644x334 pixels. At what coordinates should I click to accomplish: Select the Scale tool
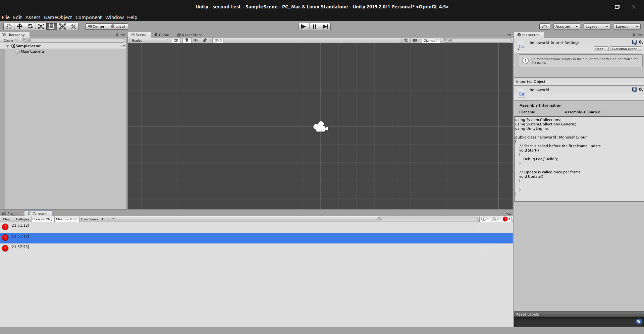pyautogui.click(x=41, y=26)
